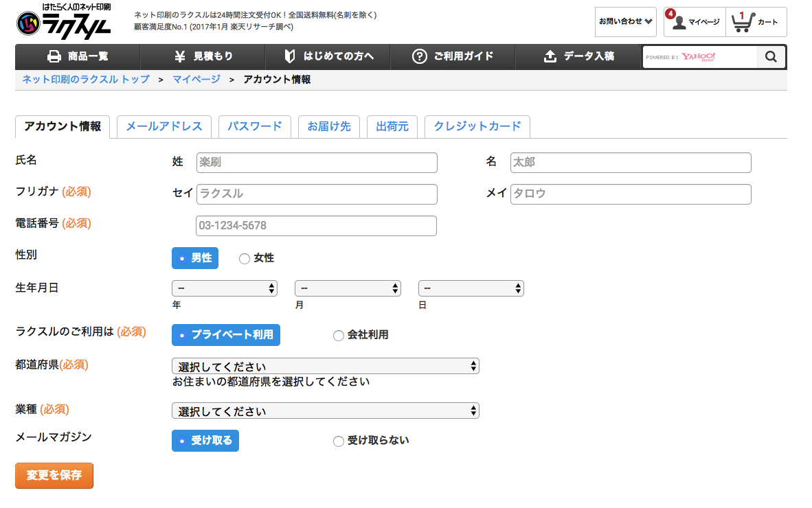
Task: Click the search magnifier icon
Action: click(771, 57)
